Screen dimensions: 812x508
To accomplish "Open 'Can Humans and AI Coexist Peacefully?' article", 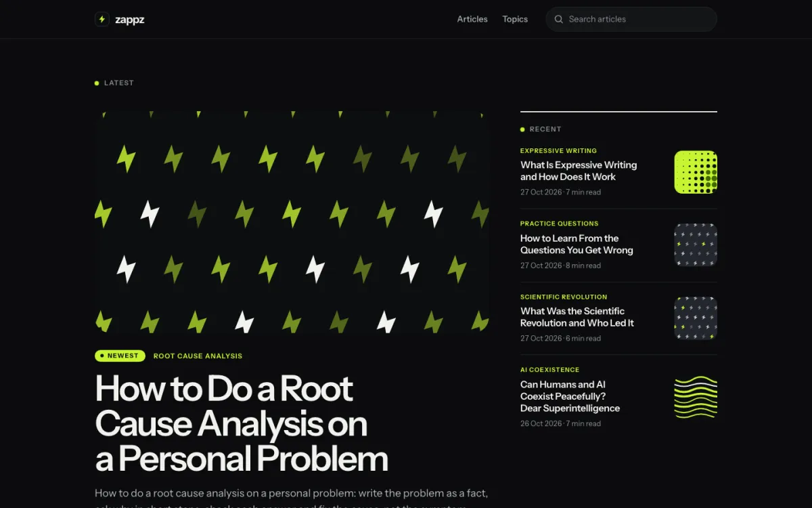I will coord(570,396).
